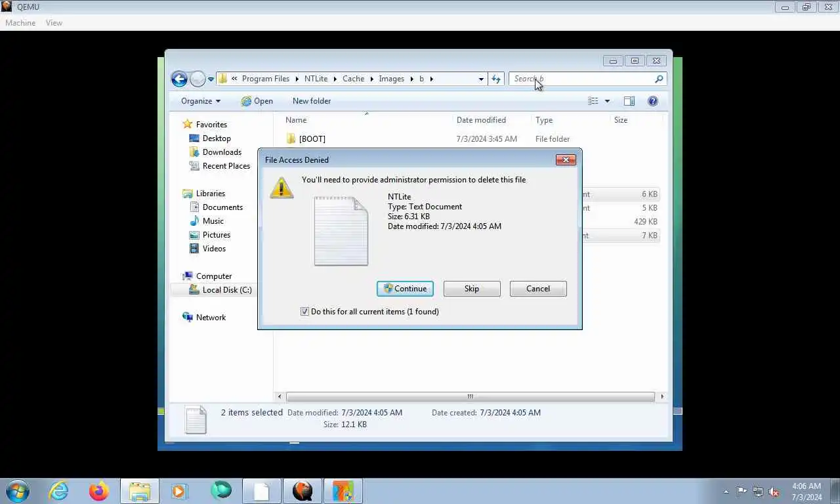
Task: Show hidden path via the double-chevron breadcrumb
Action: tap(234, 79)
